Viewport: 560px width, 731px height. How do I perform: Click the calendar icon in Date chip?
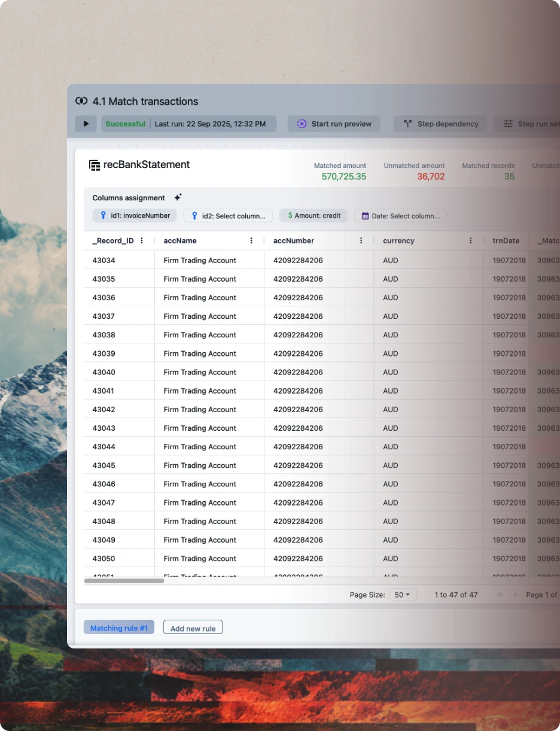pyautogui.click(x=366, y=216)
